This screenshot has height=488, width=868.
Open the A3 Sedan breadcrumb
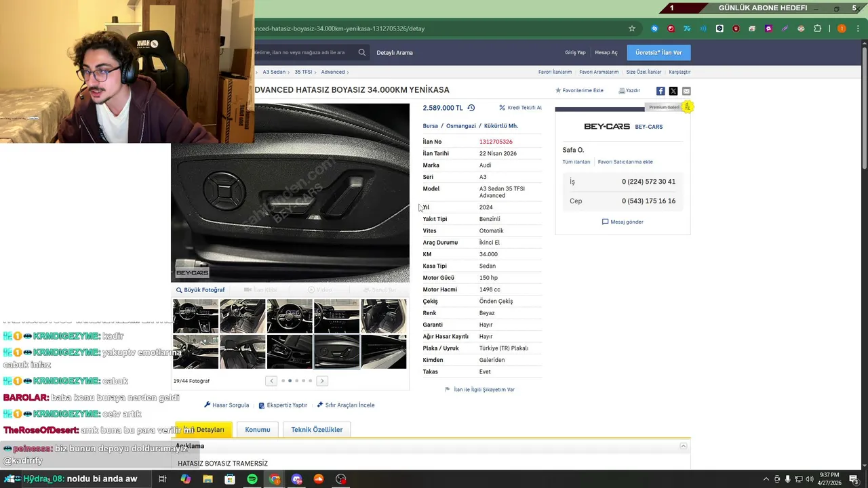point(275,72)
